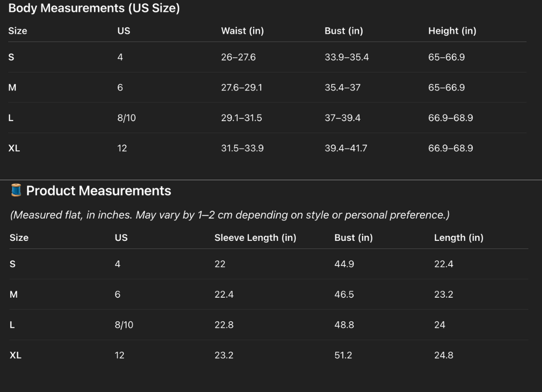The image size is (542, 392).
Task: Click the Length (in) column header
Action: coord(458,238)
